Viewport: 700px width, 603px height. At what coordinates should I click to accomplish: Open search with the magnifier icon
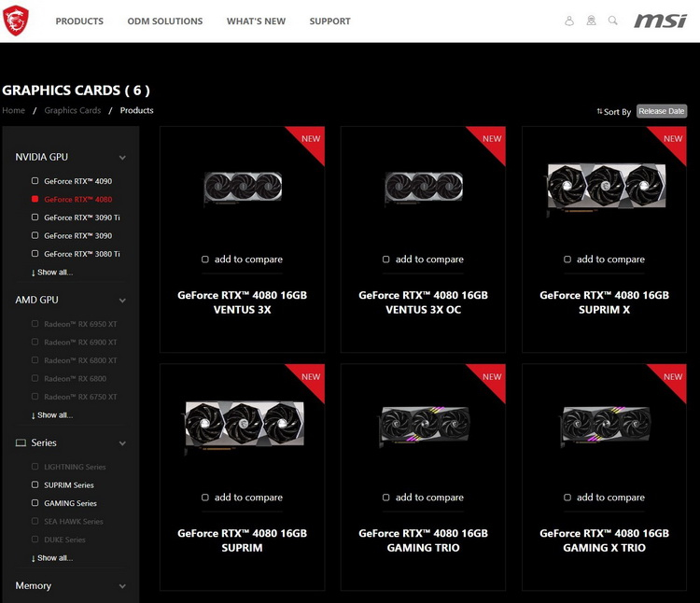613,21
